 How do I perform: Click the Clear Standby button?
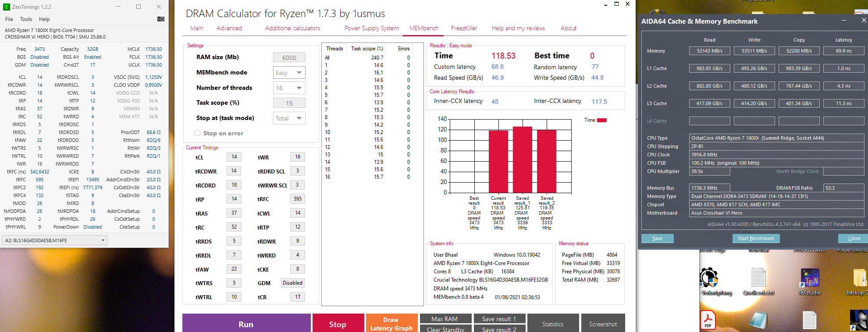pyautogui.click(x=445, y=328)
